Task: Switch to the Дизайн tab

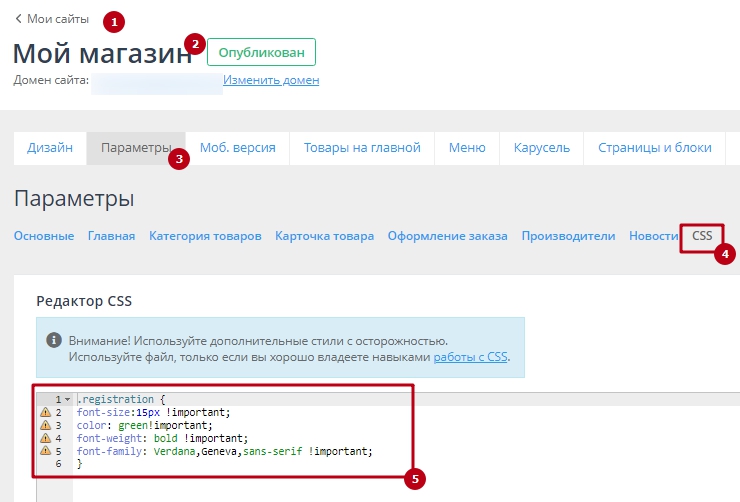Action: pos(50,148)
